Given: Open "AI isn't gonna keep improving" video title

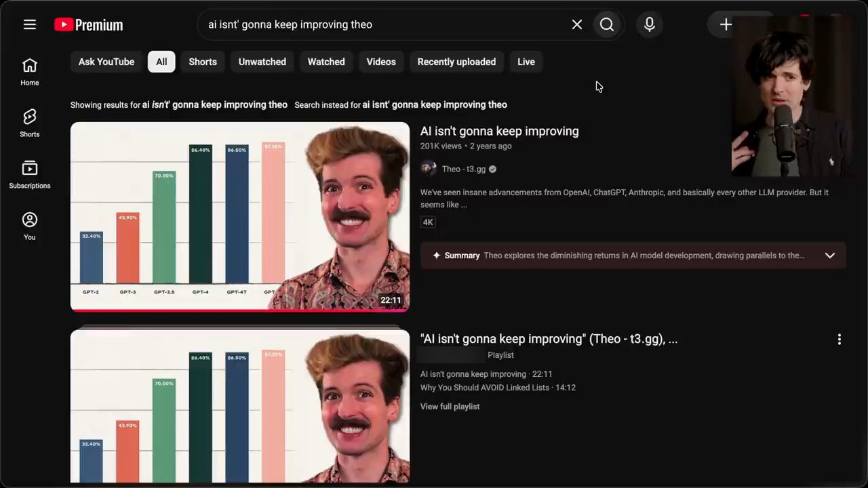Looking at the screenshot, I should click(500, 131).
